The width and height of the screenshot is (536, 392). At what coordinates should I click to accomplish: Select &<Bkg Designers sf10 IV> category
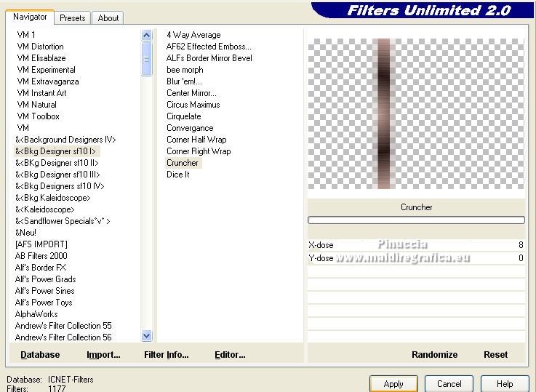(60, 186)
